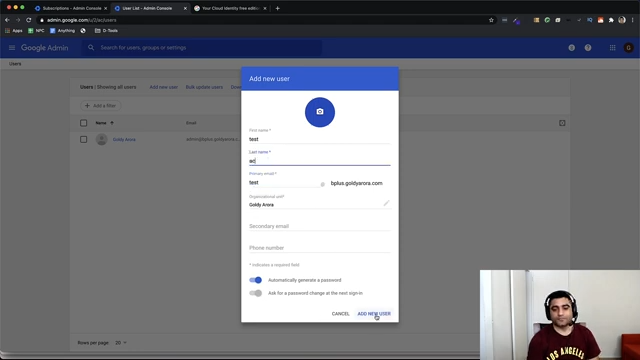Open column settings icon in users table
The width and height of the screenshot is (640, 360).
562,123
